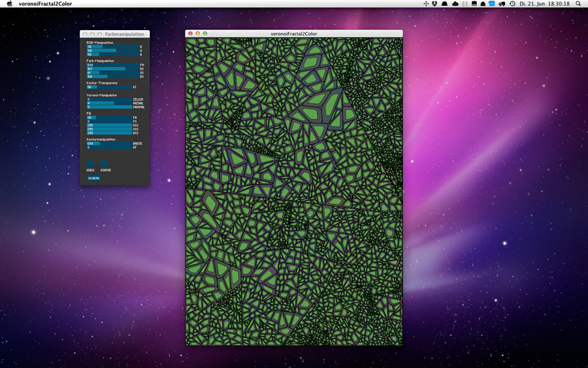Adjust the BREITE slider in Konturmanipulation
This screenshot has height=368, width=588.
109,143
